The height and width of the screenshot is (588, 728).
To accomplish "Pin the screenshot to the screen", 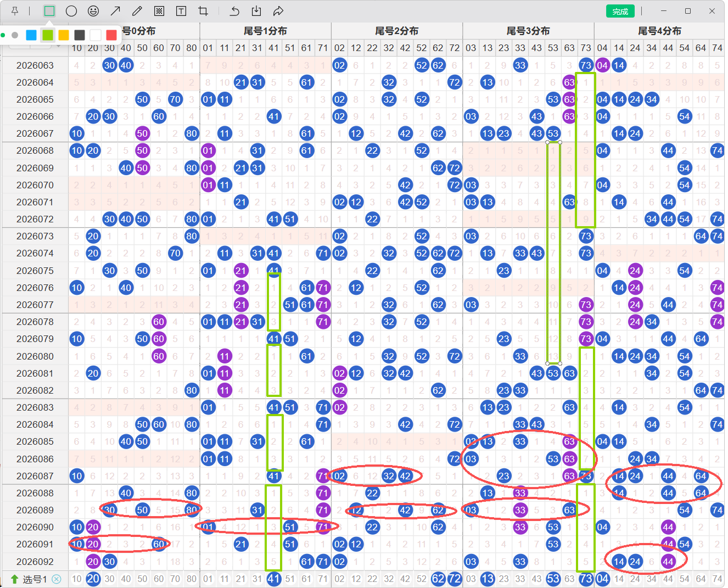I will tap(15, 11).
